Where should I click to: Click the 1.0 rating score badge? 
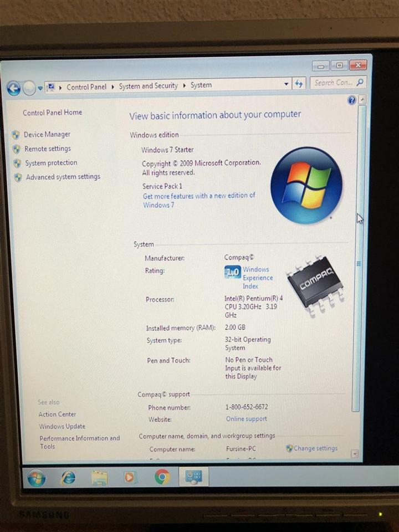point(233,272)
